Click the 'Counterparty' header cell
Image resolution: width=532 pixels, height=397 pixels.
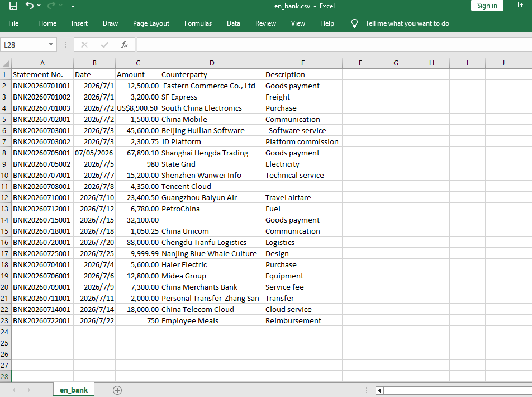tap(212, 75)
